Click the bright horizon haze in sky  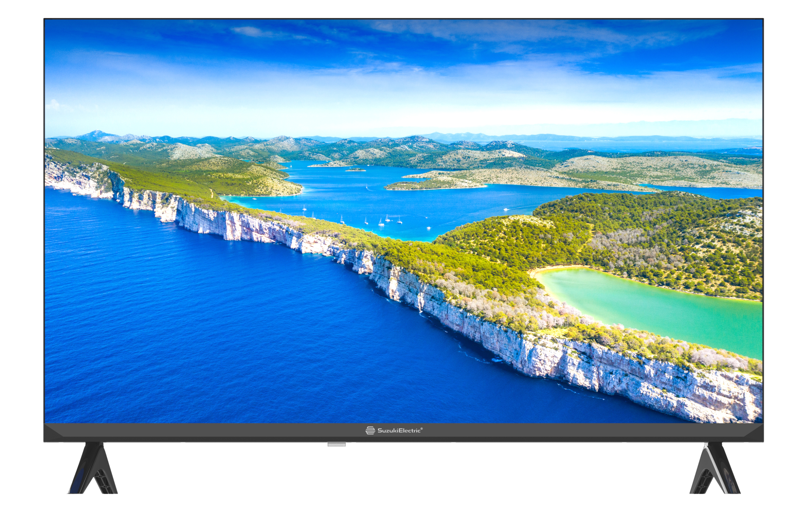coord(405,118)
